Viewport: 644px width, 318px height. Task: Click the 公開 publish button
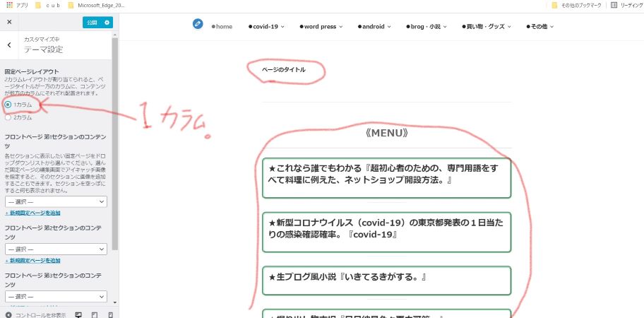click(92, 23)
